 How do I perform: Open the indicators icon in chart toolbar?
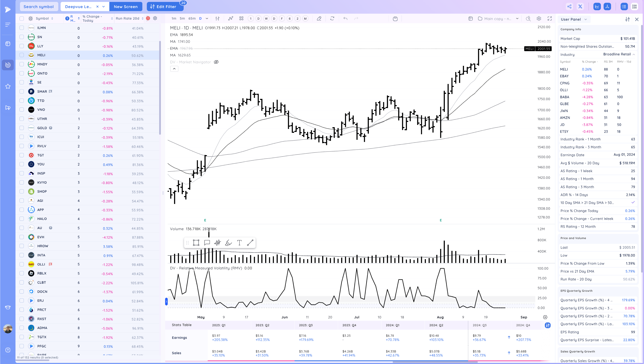(231, 19)
